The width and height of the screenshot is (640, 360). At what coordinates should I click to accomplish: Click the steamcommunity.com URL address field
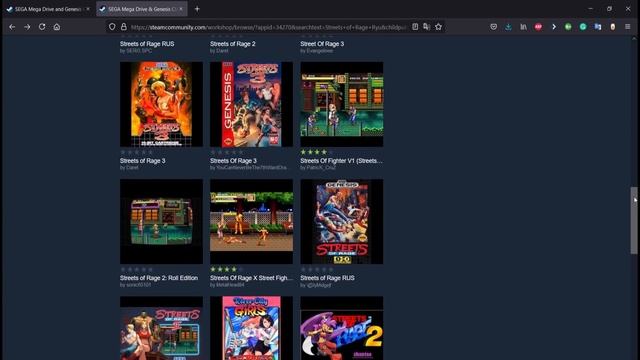coord(269,27)
